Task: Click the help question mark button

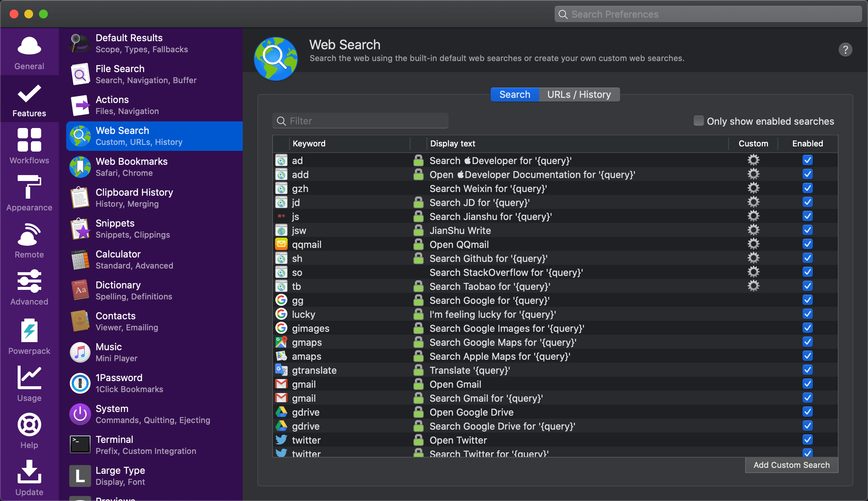Action: (x=845, y=50)
